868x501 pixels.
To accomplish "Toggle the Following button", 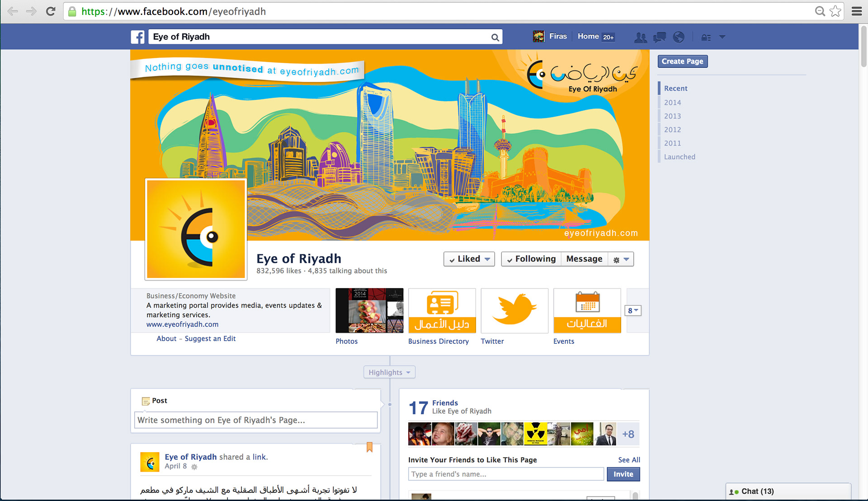I will tap(531, 259).
